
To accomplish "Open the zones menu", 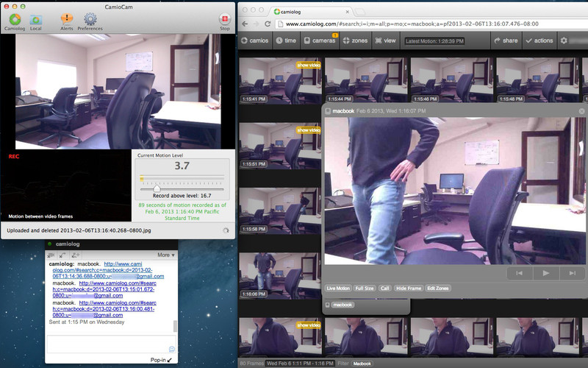I will pos(356,41).
